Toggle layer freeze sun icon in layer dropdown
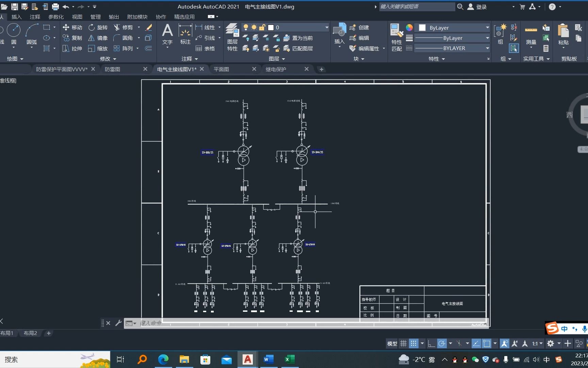 [x=254, y=27]
